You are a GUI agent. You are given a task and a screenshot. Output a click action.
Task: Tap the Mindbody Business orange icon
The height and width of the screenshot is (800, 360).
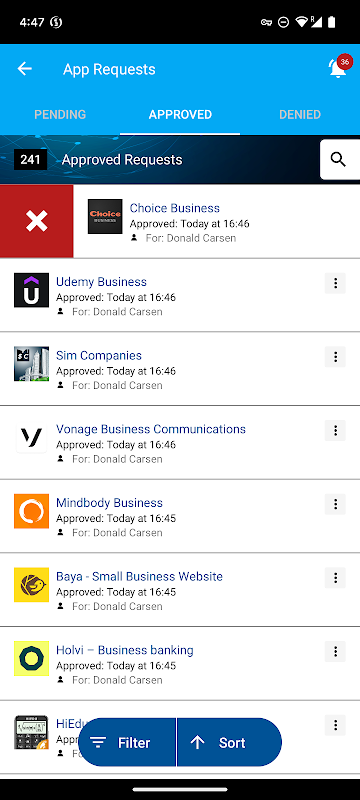click(x=32, y=511)
